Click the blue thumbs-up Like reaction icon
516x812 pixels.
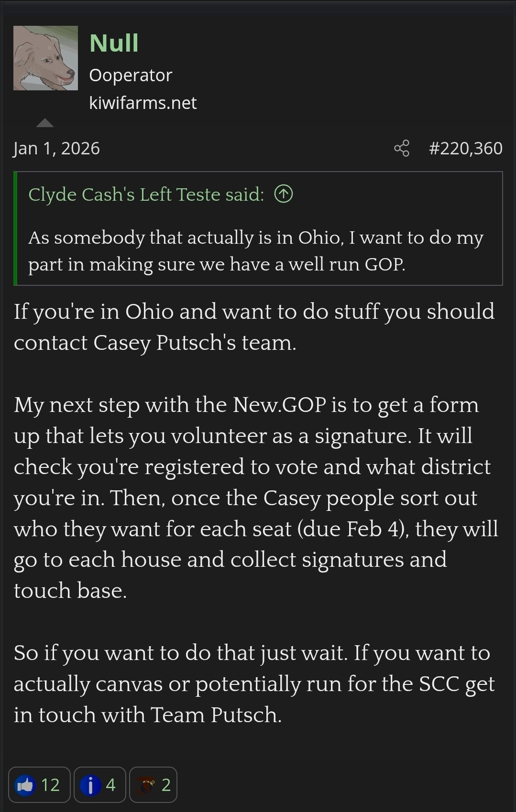(x=25, y=785)
